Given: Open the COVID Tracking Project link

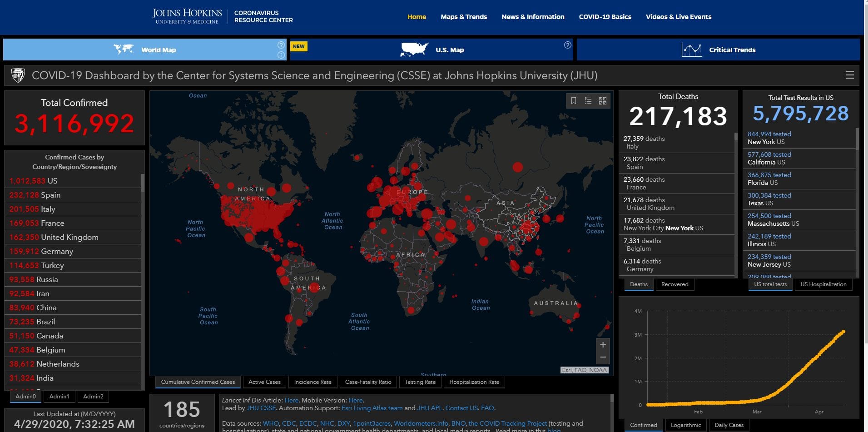Looking at the screenshot, I should [507, 423].
